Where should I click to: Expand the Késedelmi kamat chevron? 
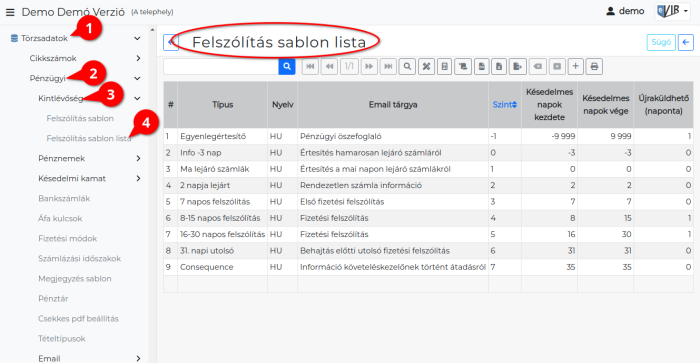coord(138,179)
